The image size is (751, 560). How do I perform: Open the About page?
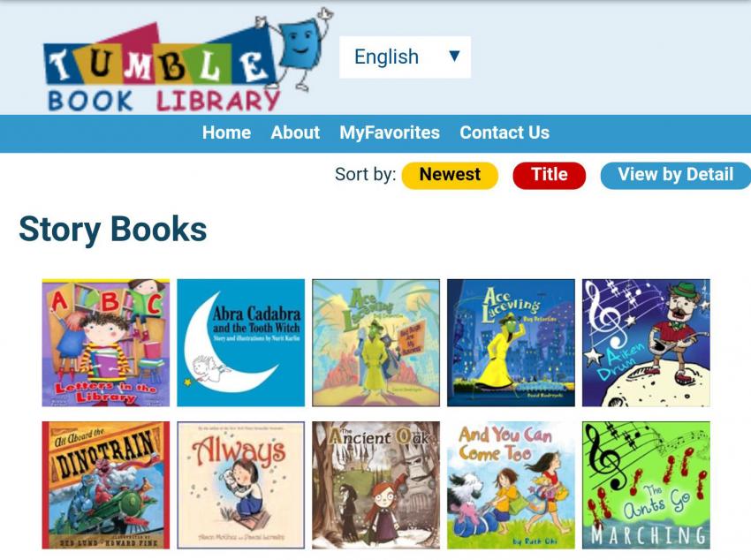(x=295, y=132)
